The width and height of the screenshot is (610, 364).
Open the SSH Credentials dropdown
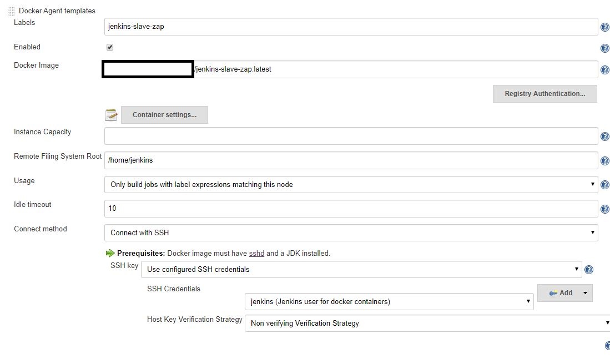click(527, 301)
